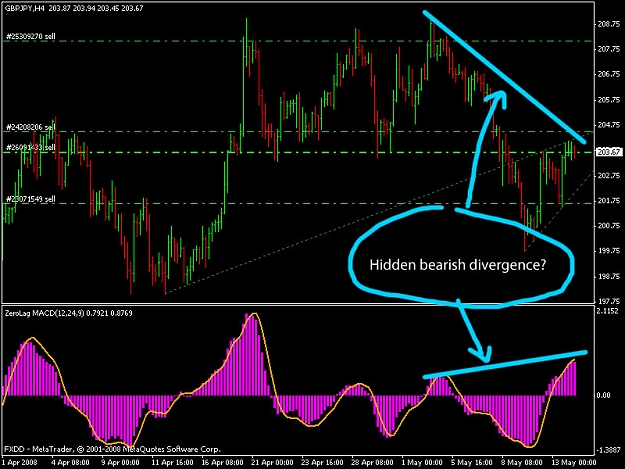Click the 205.75 price axis label
This screenshot has width=625, height=469.
609,100
